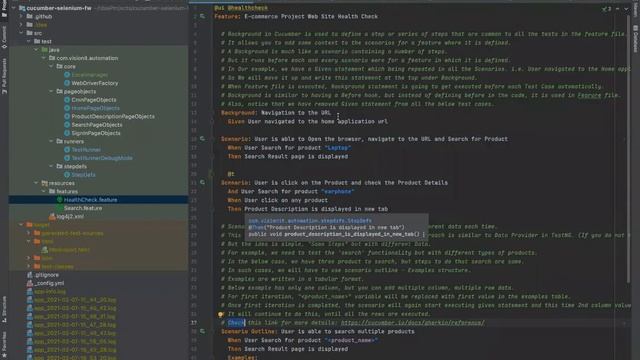Open the inspections checkmark widget in the editor

pos(606,9)
